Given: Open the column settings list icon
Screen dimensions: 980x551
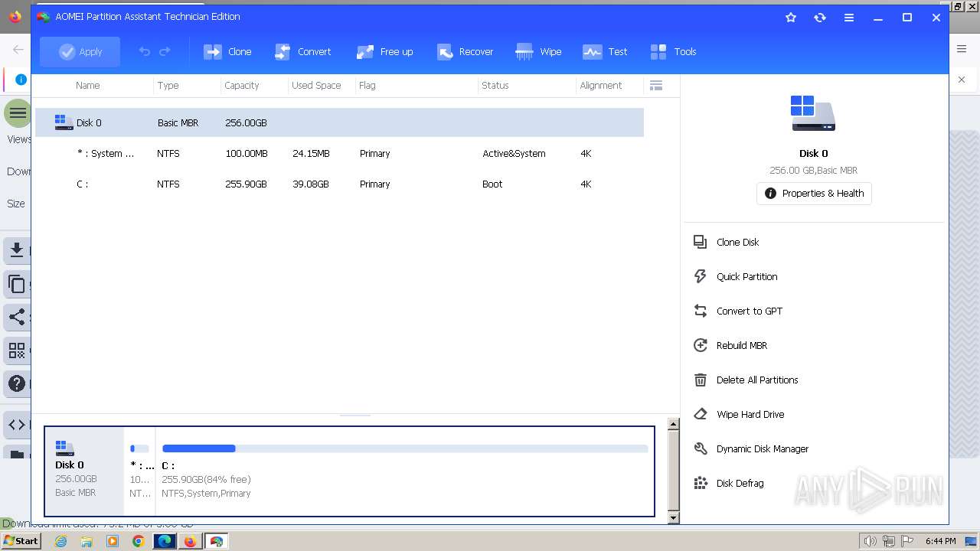Looking at the screenshot, I should coord(656,86).
